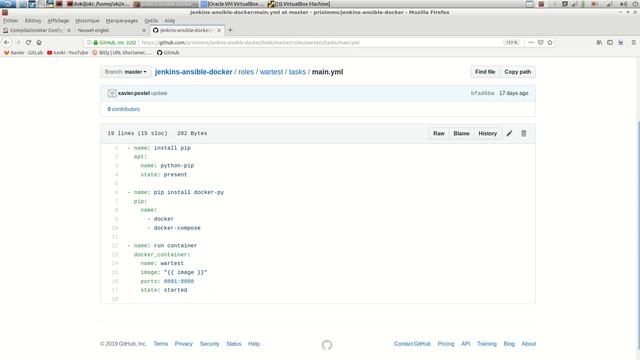The height and width of the screenshot is (360, 640).
Task: Reset the 133% zoom level indicator
Action: click(511, 42)
